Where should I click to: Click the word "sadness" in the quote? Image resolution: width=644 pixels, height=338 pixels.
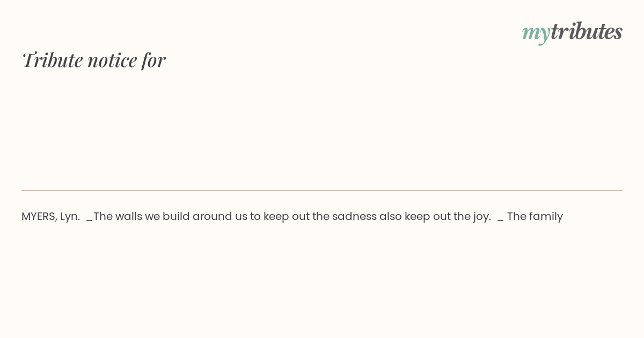pos(354,216)
